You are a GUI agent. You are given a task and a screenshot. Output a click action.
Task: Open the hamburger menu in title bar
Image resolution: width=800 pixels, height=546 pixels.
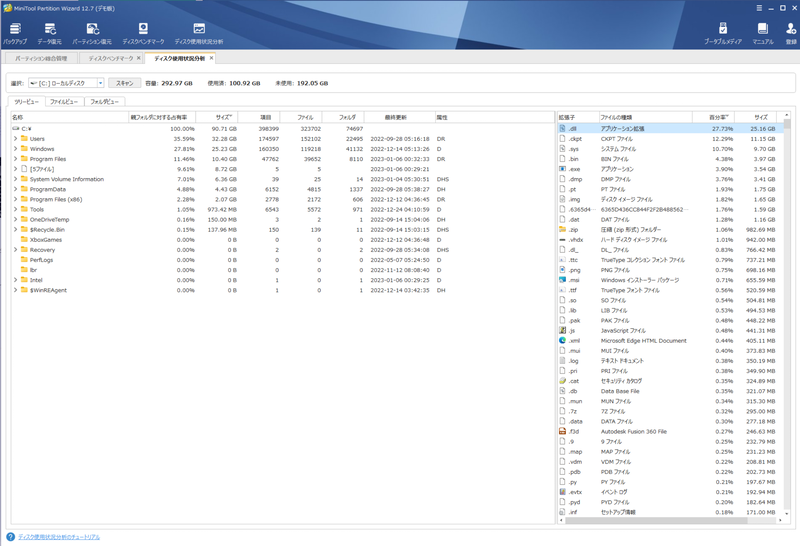[759, 8]
